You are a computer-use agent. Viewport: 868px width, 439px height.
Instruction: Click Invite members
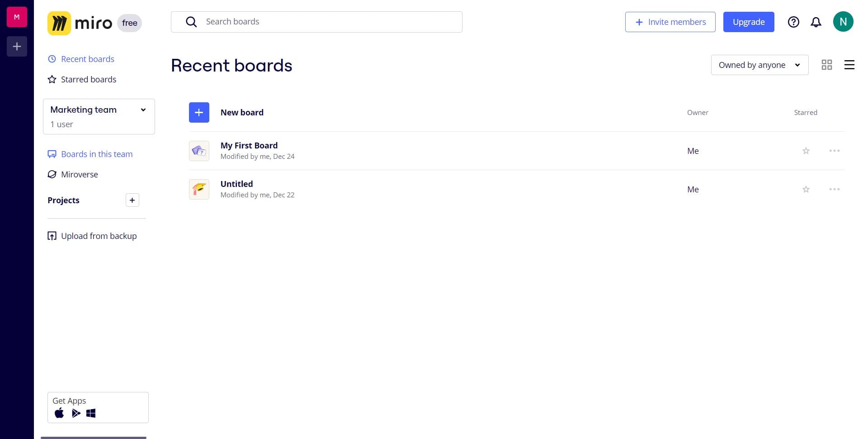[x=670, y=22]
